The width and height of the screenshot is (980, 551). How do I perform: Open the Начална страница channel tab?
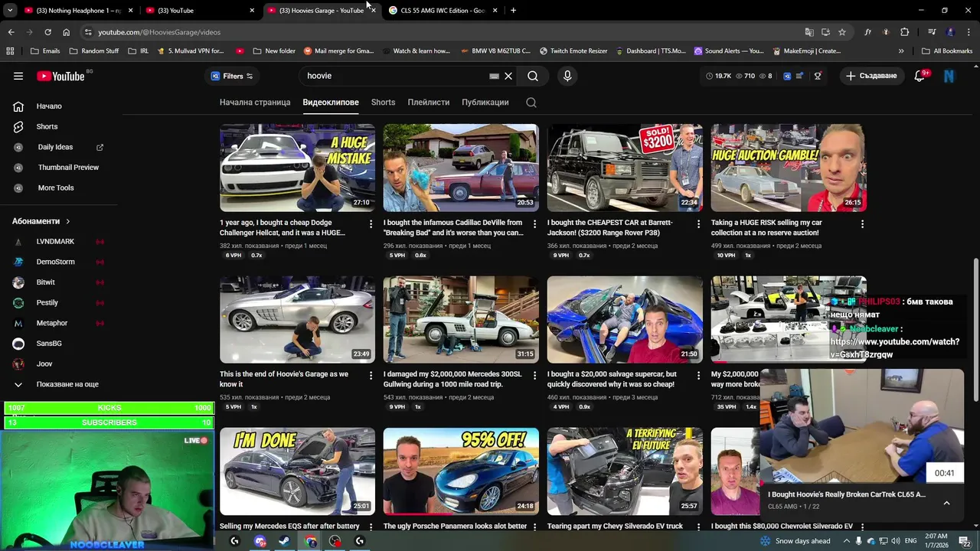click(x=255, y=102)
